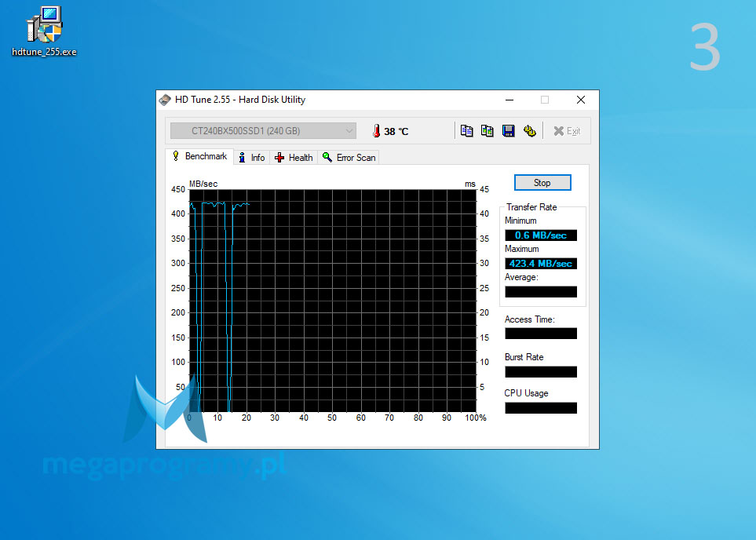756x540 pixels.
Task: Click the empty Burst Rate field
Action: tap(540, 372)
